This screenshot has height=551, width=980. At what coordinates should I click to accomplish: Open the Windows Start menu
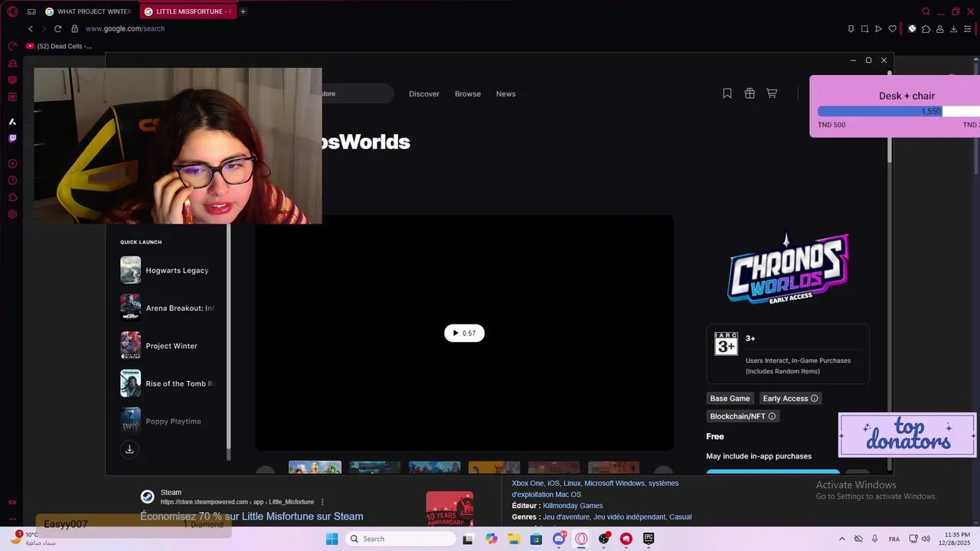coord(332,539)
